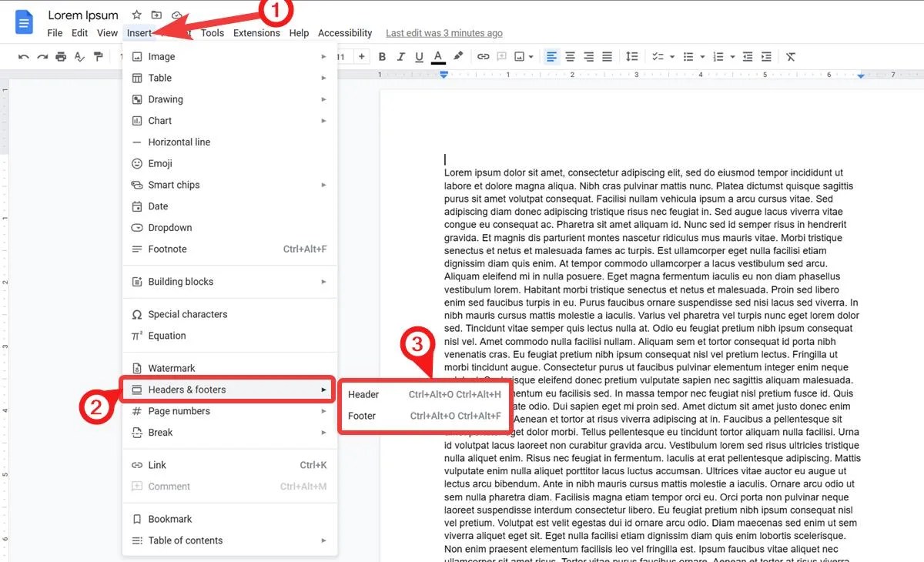Click the Tools menu
This screenshot has width=924, height=562.
tap(213, 32)
